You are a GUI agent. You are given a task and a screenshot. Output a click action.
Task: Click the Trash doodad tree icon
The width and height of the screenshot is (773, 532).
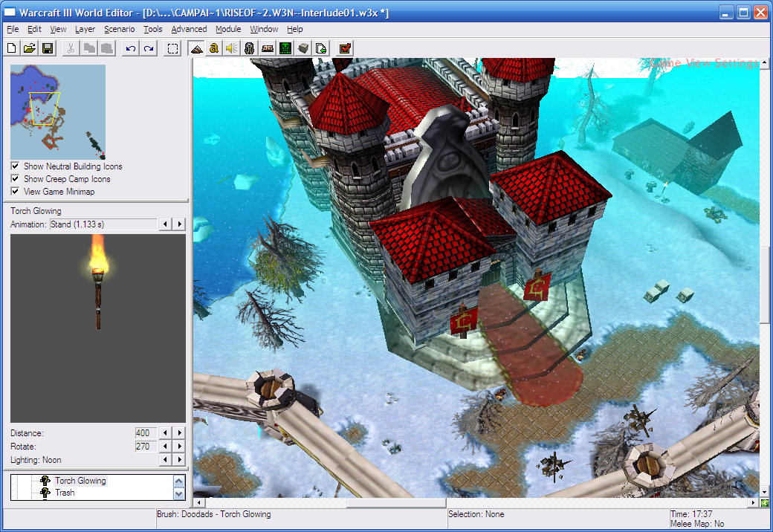[x=45, y=492]
